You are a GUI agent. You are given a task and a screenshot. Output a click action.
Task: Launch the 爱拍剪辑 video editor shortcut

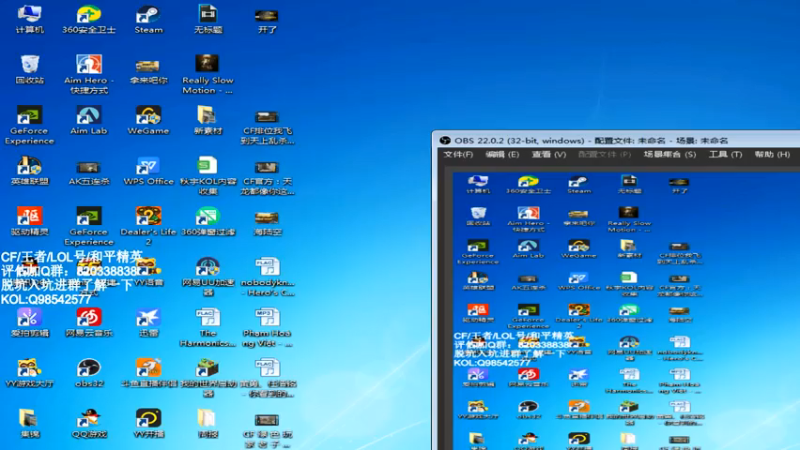click(x=29, y=322)
